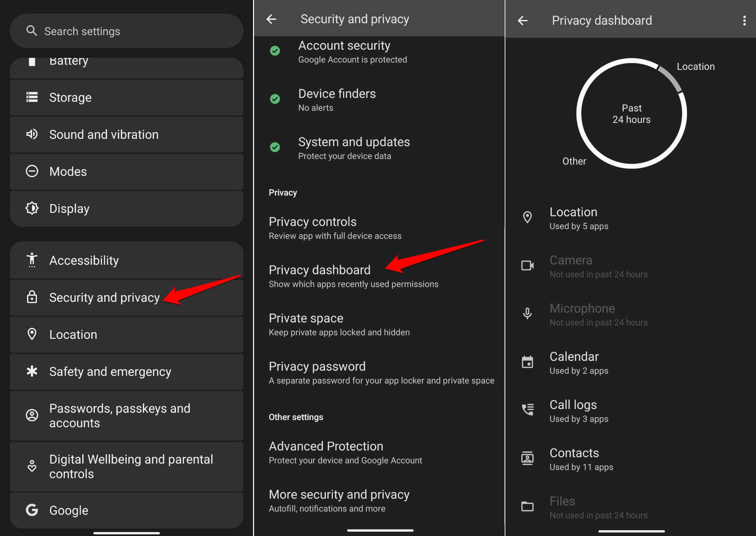Open Display settings
Viewport: 756px width, 536px height.
[126, 208]
